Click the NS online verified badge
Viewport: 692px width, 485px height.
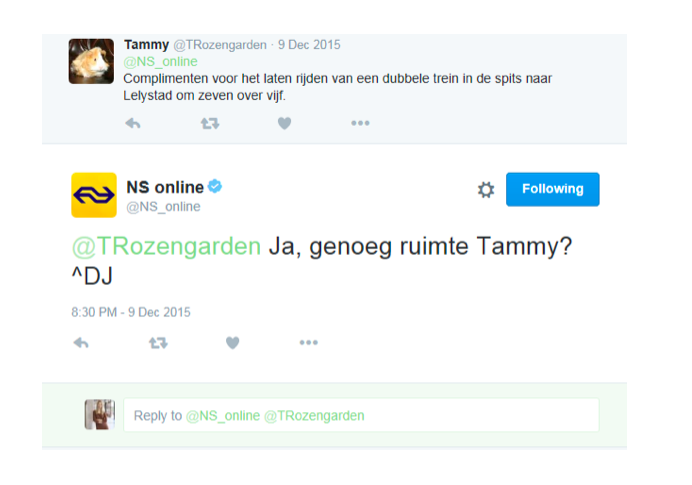tap(215, 187)
